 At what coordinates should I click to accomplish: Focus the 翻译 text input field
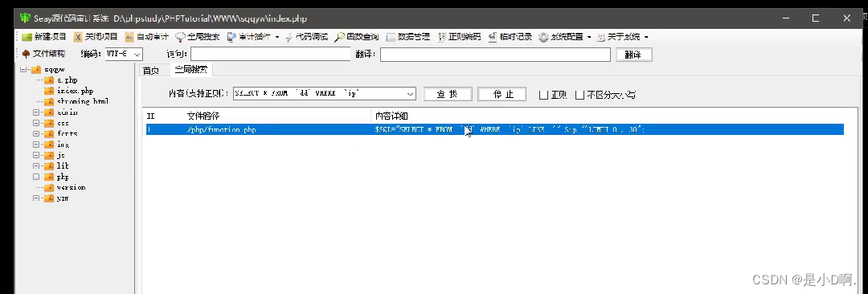click(495, 55)
